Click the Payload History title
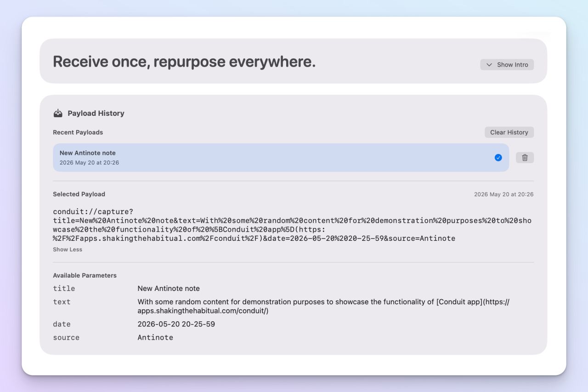Viewport: 588px width, 392px height. pyautogui.click(x=96, y=113)
